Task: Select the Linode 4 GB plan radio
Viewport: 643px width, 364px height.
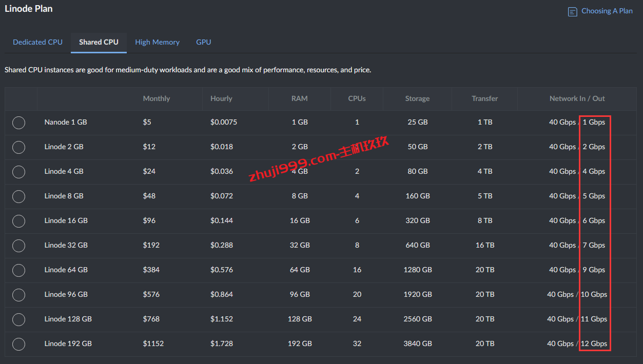Action: (18, 172)
